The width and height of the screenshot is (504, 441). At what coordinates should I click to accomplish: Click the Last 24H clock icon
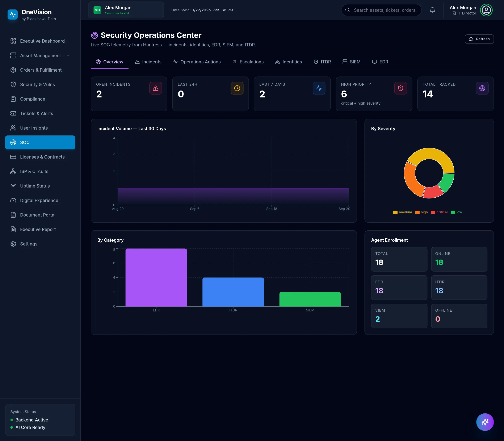[x=237, y=88]
